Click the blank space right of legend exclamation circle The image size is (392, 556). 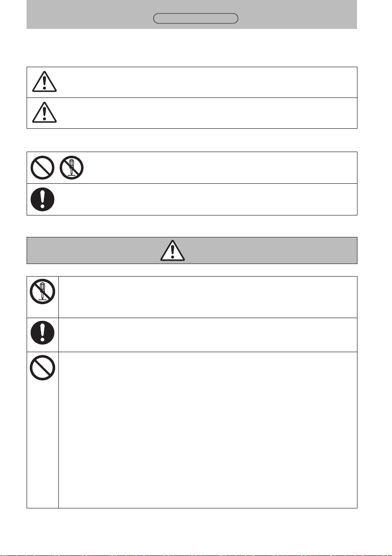(x=206, y=199)
